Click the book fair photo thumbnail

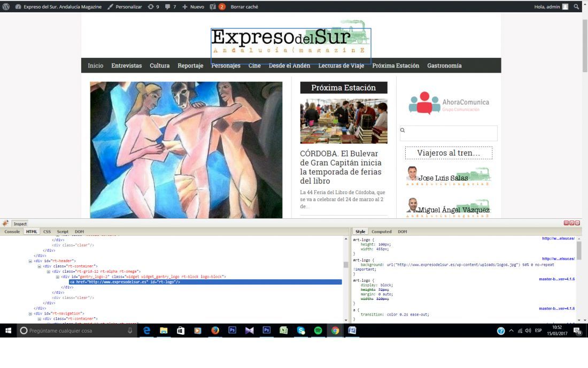click(344, 121)
